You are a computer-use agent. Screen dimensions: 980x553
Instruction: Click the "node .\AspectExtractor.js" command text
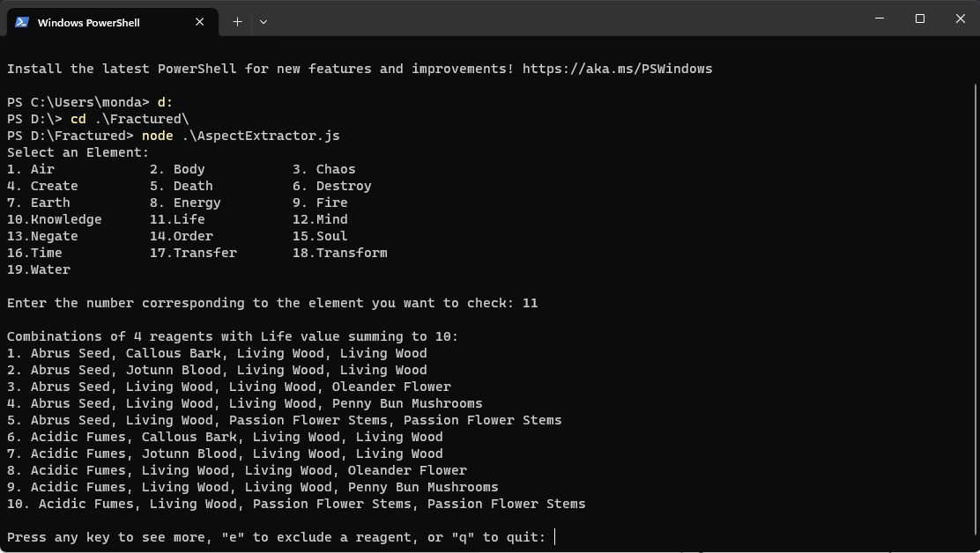(241, 136)
